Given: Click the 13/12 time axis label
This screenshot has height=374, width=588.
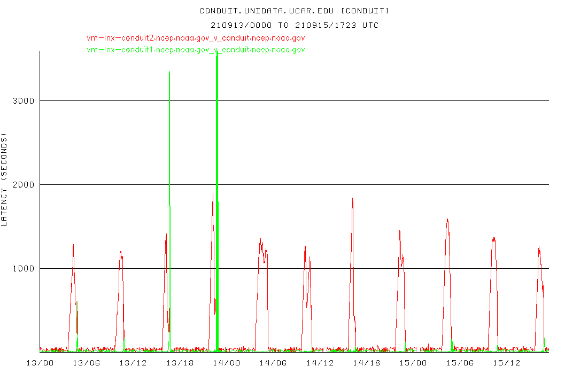Looking at the screenshot, I should [x=133, y=363].
